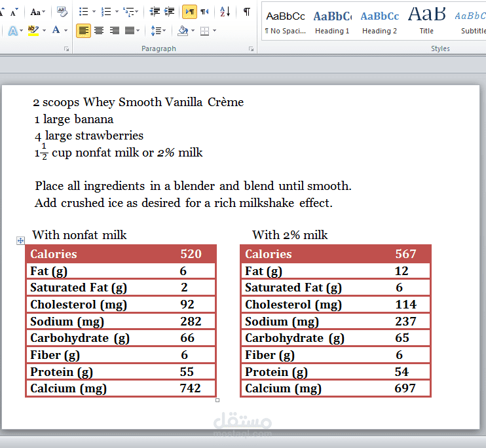This screenshot has height=448, width=486.
Task: Click the Sodium value 237 cell
Action: click(405, 322)
